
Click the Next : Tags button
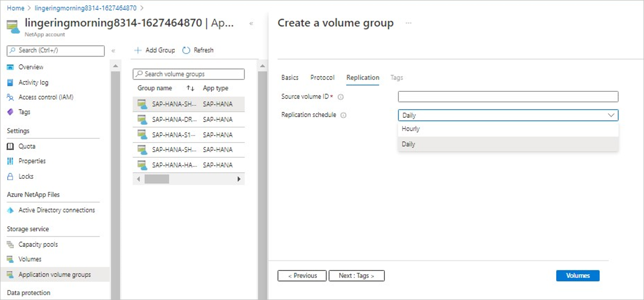pos(356,276)
